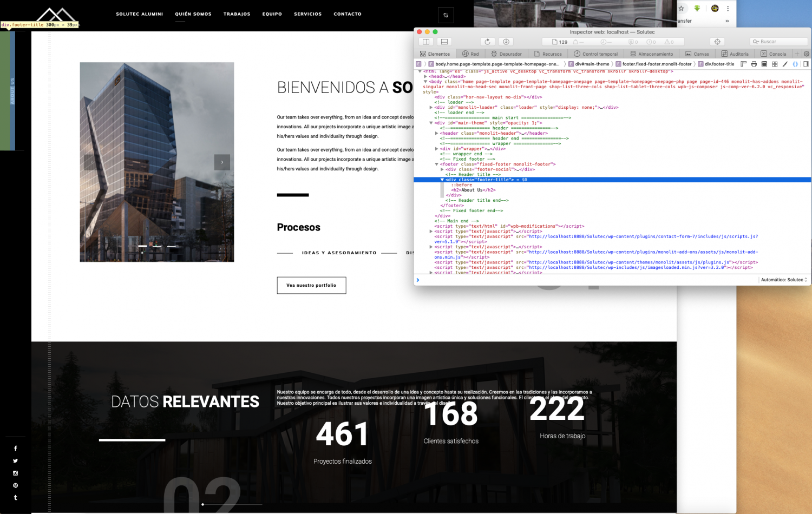The width and height of the screenshot is (812, 514).
Task: Reload the inspected page
Action: coord(487,42)
